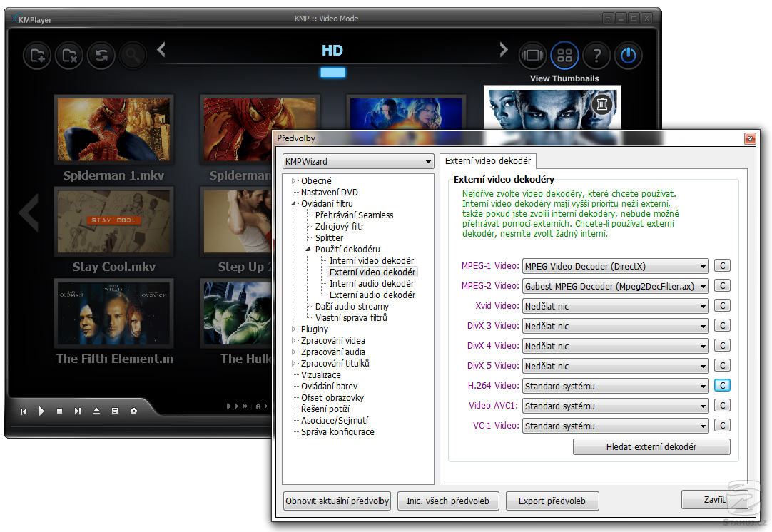Close the Předvolby dialog with X
The height and width of the screenshot is (532, 772).
pos(750,139)
